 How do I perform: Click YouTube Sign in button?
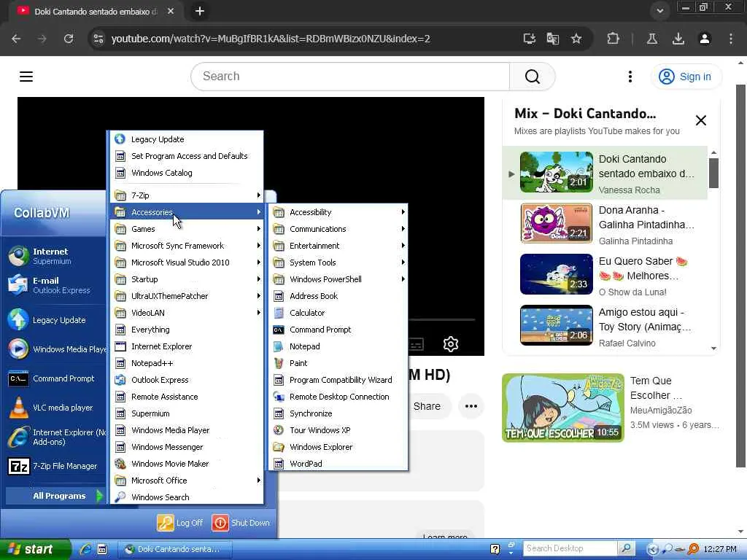pos(686,77)
